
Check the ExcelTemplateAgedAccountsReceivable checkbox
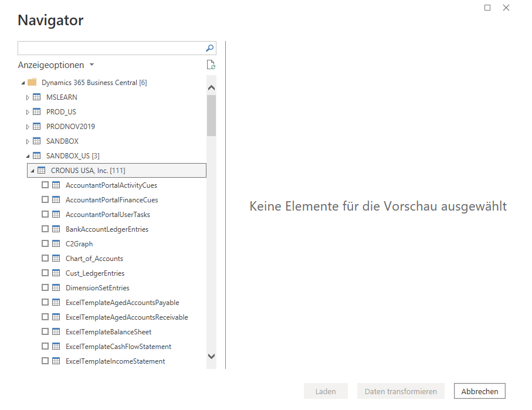pyautogui.click(x=45, y=317)
